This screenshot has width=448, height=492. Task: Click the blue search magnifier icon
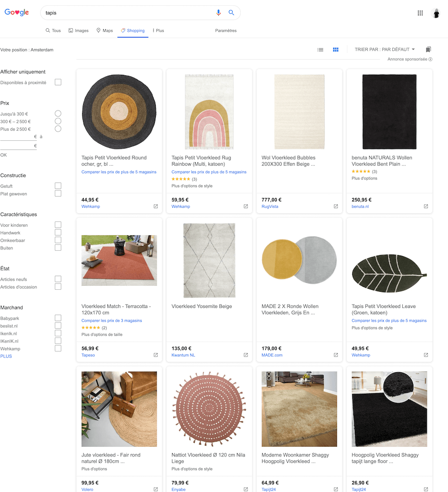click(231, 13)
